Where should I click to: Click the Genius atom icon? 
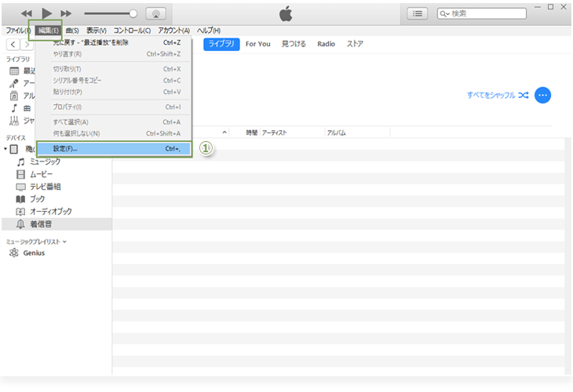click(14, 252)
